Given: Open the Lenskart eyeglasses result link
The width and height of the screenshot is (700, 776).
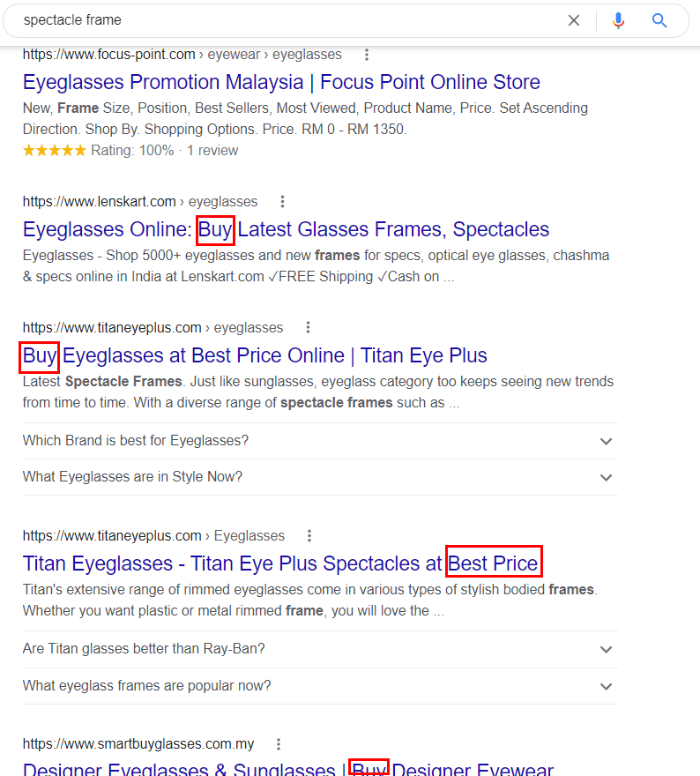Looking at the screenshot, I should (282, 228).
